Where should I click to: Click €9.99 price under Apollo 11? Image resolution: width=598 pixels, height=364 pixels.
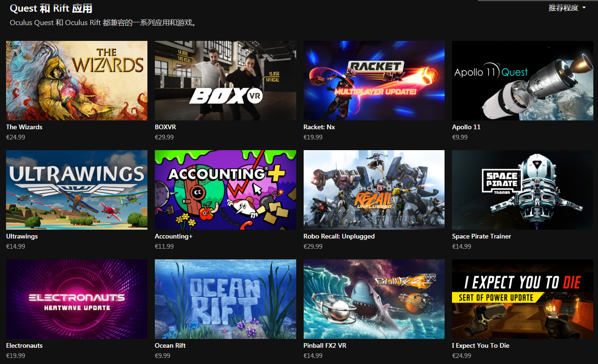point(460,137)
